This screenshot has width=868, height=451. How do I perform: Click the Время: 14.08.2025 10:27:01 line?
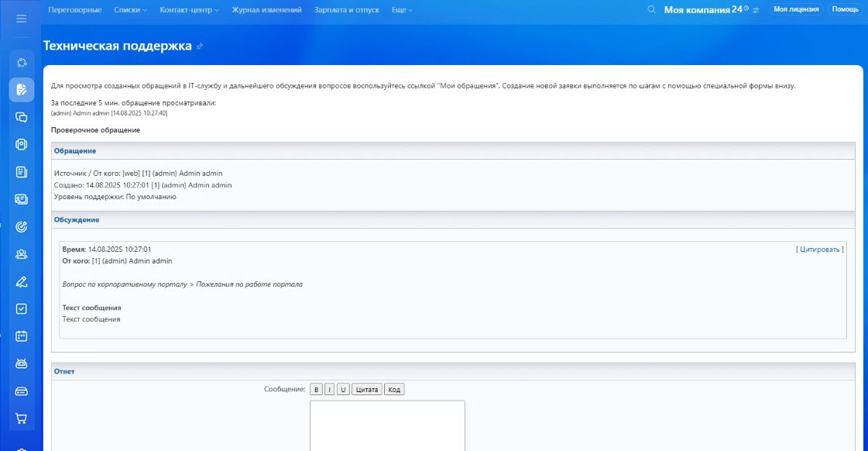pos(106,250)
